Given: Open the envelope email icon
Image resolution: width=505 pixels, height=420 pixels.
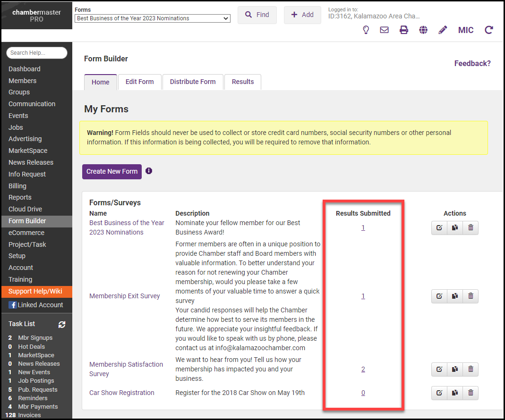Looking at the screenshot, I should coord(385,30).
